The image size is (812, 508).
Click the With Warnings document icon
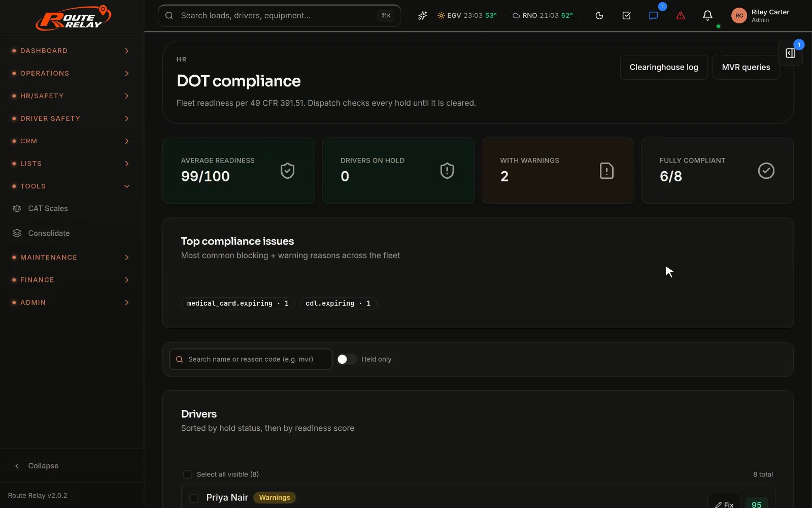click(x=606, y=171)
